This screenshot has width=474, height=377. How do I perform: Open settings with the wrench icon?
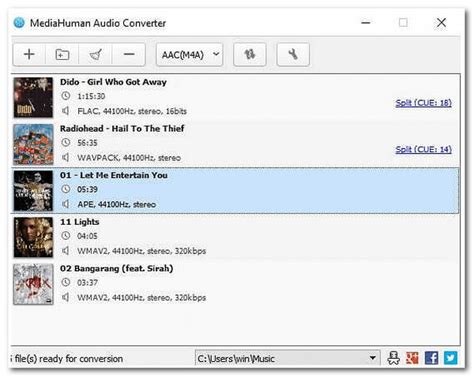click(293, 54)
